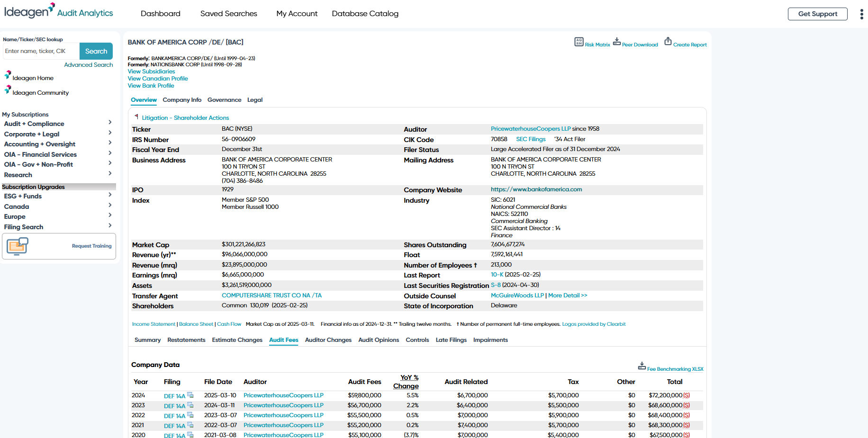Expand OIA - Financial Services menu
Viewport: 868px width, 438px height.
click(x=110, y=153)
